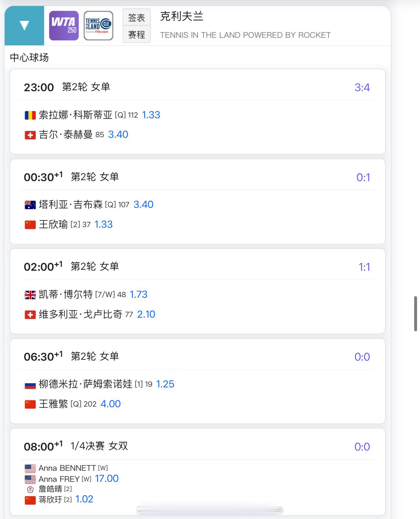Open the 3:4 score of the 23:00 match

pos(362,87)
